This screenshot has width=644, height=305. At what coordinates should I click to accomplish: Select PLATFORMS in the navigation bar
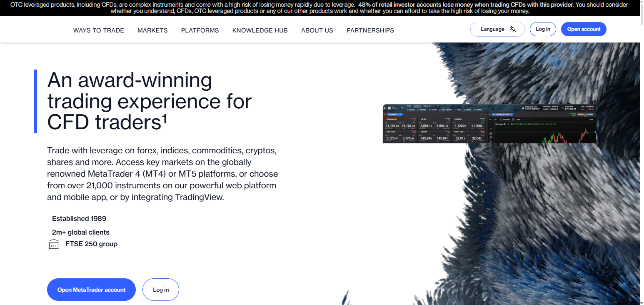point(200,30)
